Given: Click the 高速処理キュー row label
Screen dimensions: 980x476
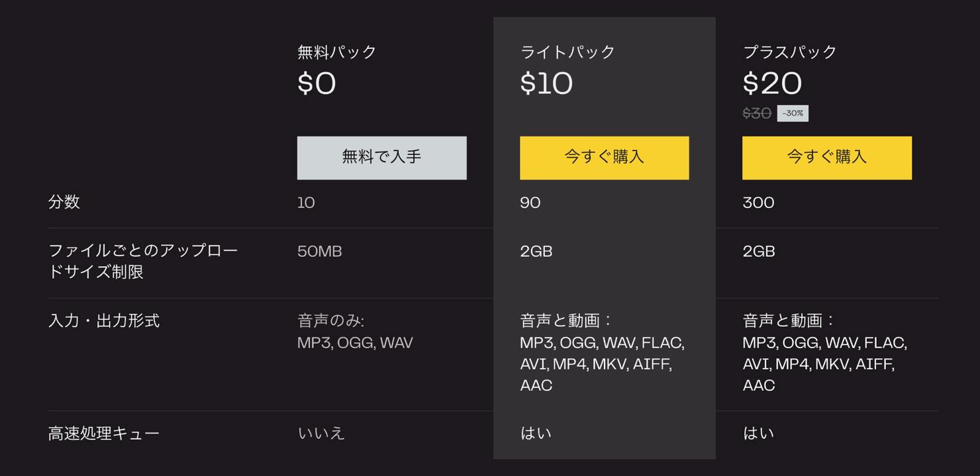Looking at the screenshot, I should [x=104, y=434].
